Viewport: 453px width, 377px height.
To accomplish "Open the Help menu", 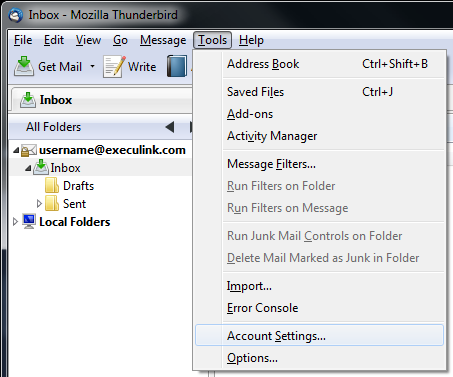I will pos(251,40).
